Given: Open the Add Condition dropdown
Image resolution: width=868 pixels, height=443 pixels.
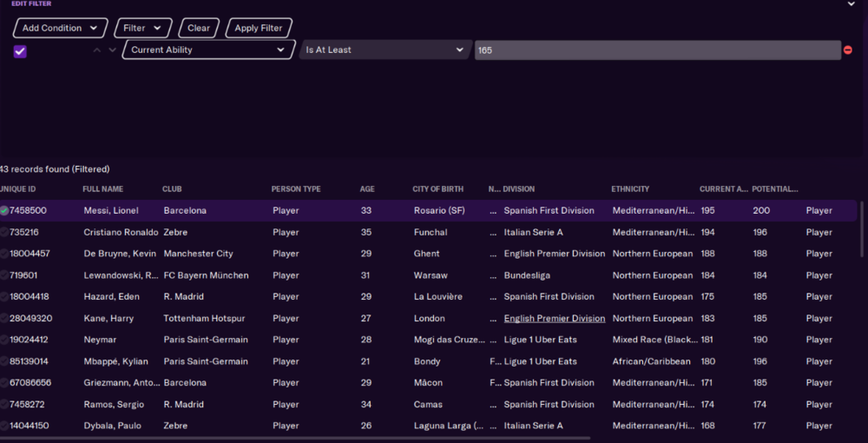Looking at the screenshot, I should 60,28.
